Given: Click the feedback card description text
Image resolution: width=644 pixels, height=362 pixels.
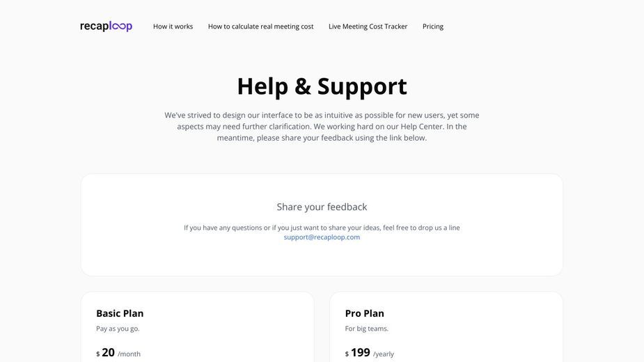Looking at the screenshot, I should click(322, 228).
